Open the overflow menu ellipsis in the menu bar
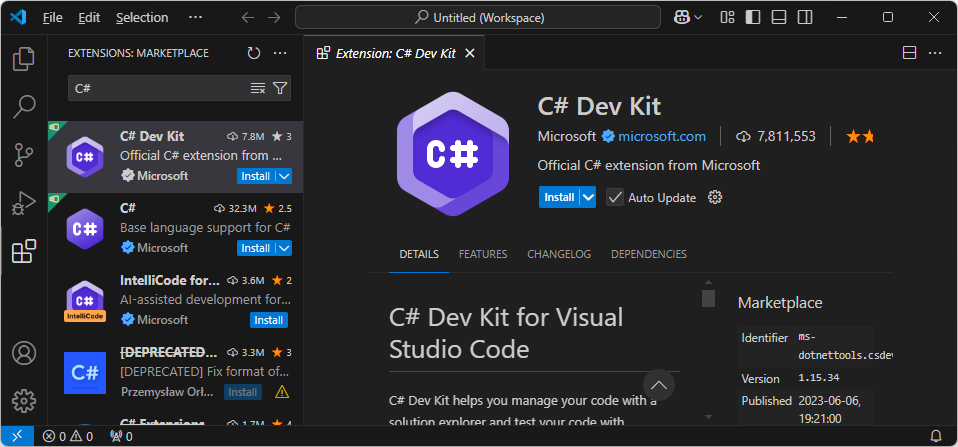Image resolution: width=958 pixels, height=447 pixels. coord(195,18)
